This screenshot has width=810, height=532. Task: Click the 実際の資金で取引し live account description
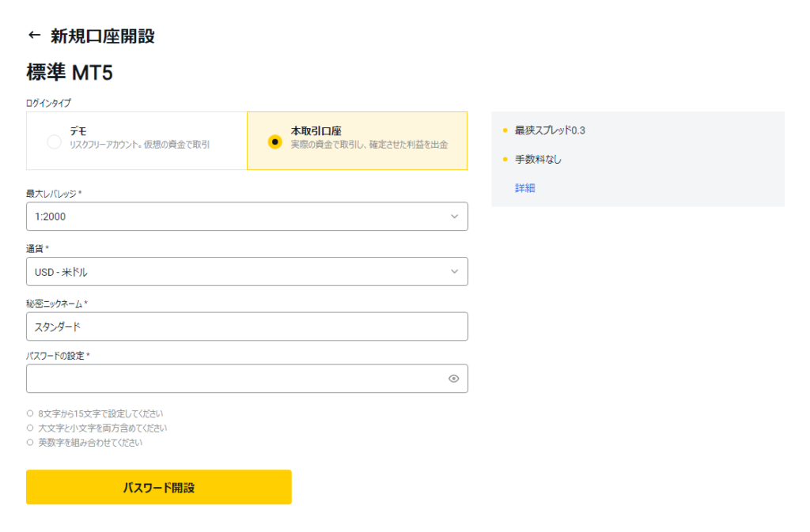click(369, 145)
